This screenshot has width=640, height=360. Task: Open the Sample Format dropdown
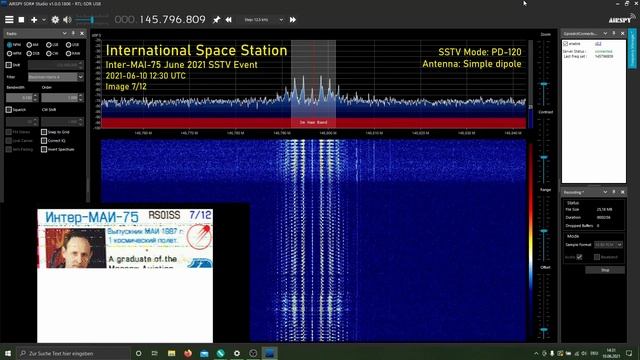[608, 244]
